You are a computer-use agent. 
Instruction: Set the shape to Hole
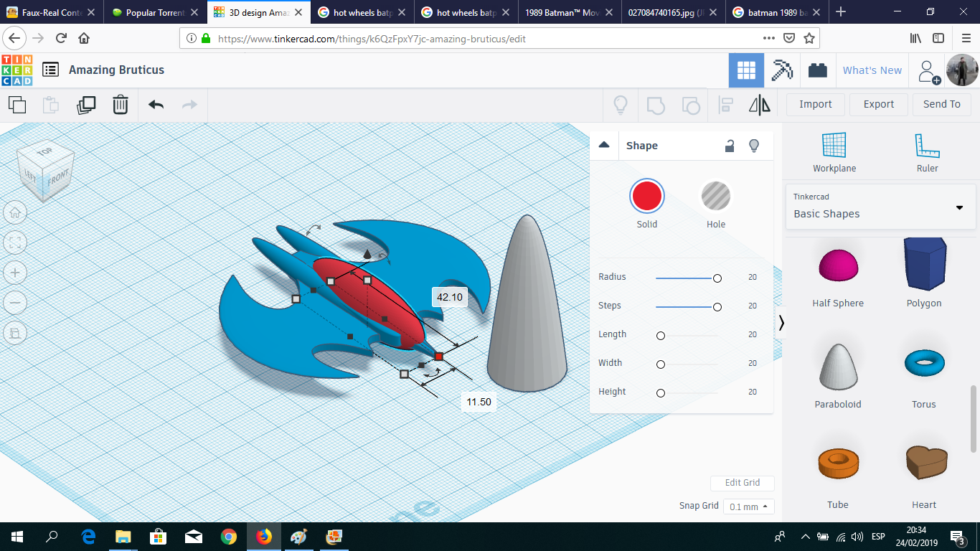point(715,195)
